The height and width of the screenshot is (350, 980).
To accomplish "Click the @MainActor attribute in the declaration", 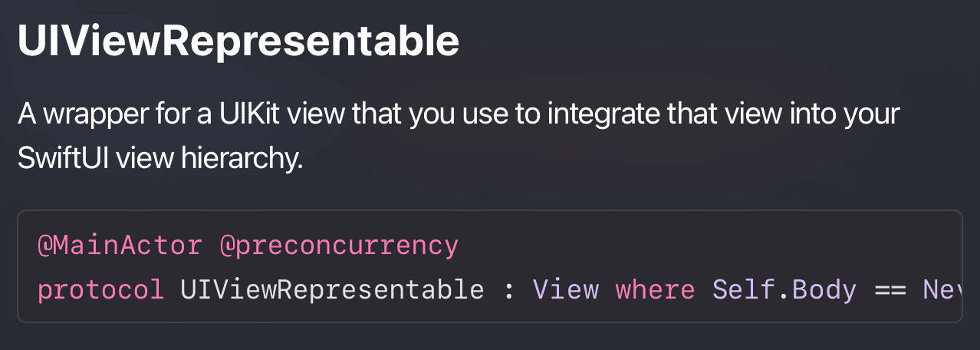I will point(119,246).
